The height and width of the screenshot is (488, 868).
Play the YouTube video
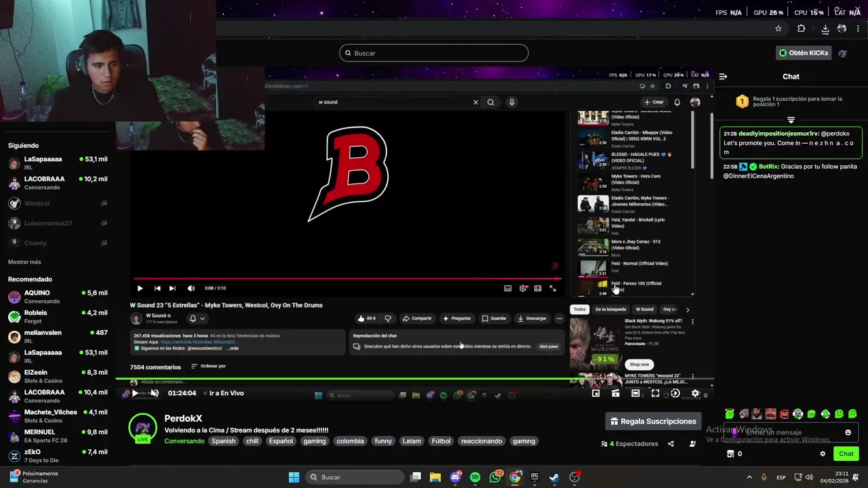tap(140, 288)
